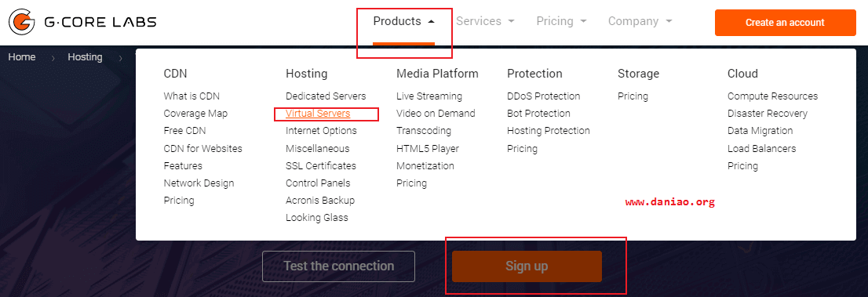Screen dimensions: 868x297
Task: Click Test the connection button
Action: pyautogui.click(x=338, y=266)
